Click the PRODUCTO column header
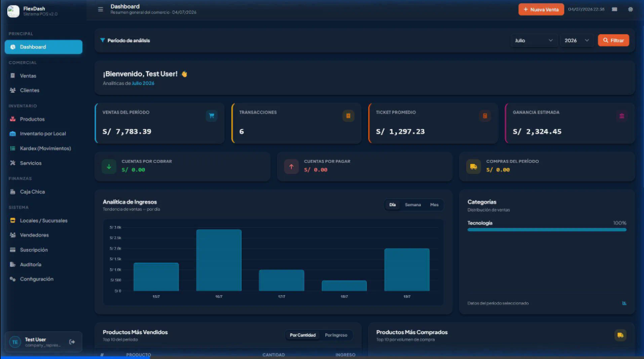Screen dimensions: 644x359 coord(138,355)
